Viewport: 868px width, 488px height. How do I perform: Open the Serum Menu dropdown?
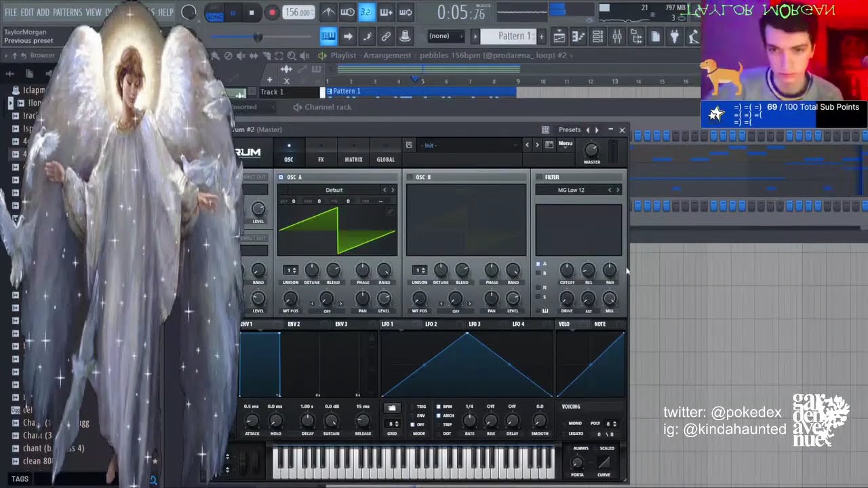tap(566, 144)
